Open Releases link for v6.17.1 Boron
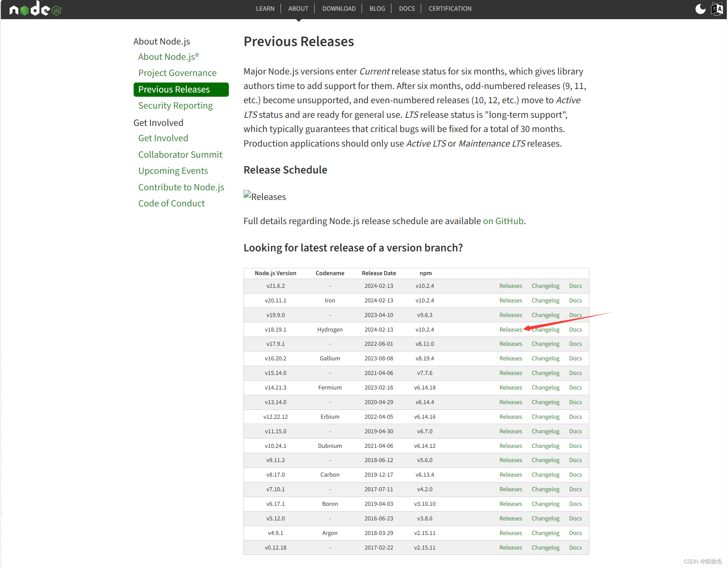 pyautogui.click(x=510, y=504)
